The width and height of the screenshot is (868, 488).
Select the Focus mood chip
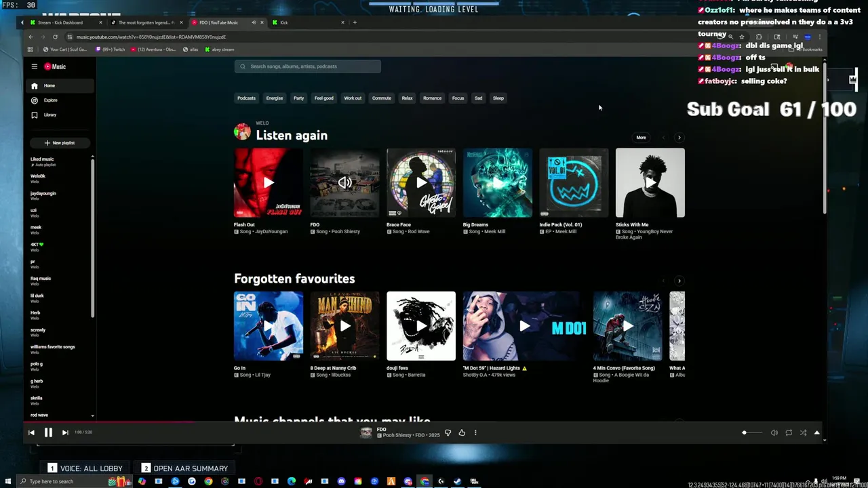[x=458, y=98]
